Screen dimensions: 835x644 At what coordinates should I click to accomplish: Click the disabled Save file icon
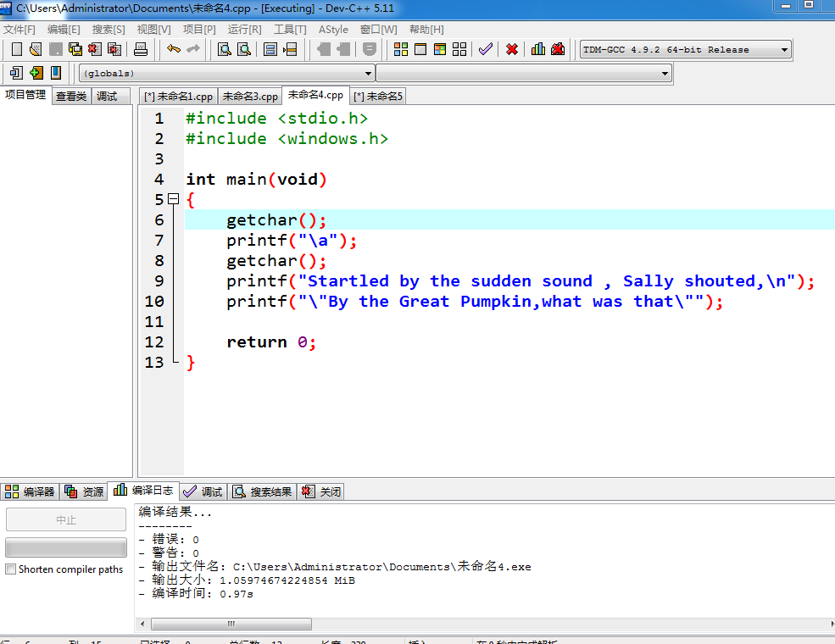click(x=55, y=49)
